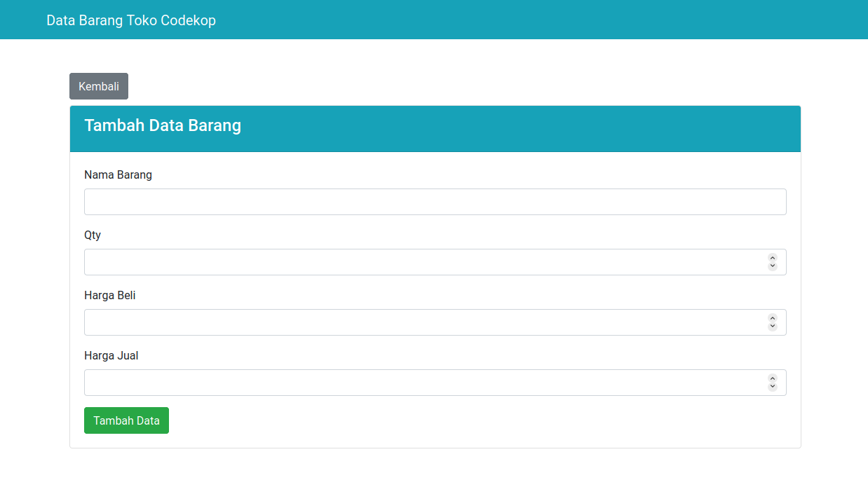This screenshot has width=868, height=480.
Task: Click the blank area of the teal card header
Action: [x=526, y=129]
